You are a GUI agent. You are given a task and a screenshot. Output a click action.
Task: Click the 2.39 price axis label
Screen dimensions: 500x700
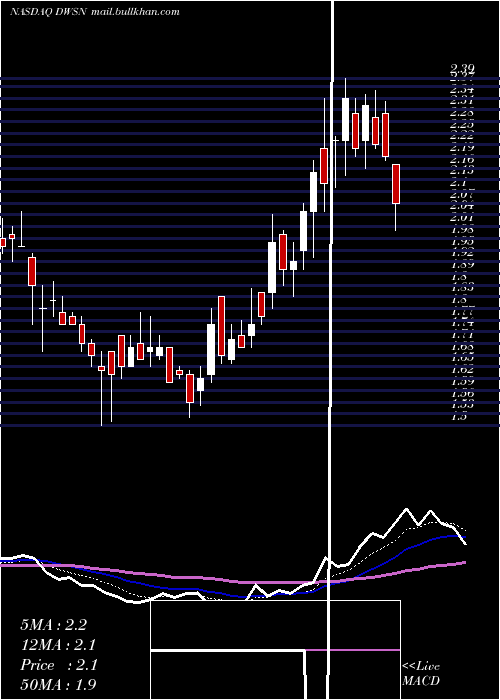(x=462, y=68)
